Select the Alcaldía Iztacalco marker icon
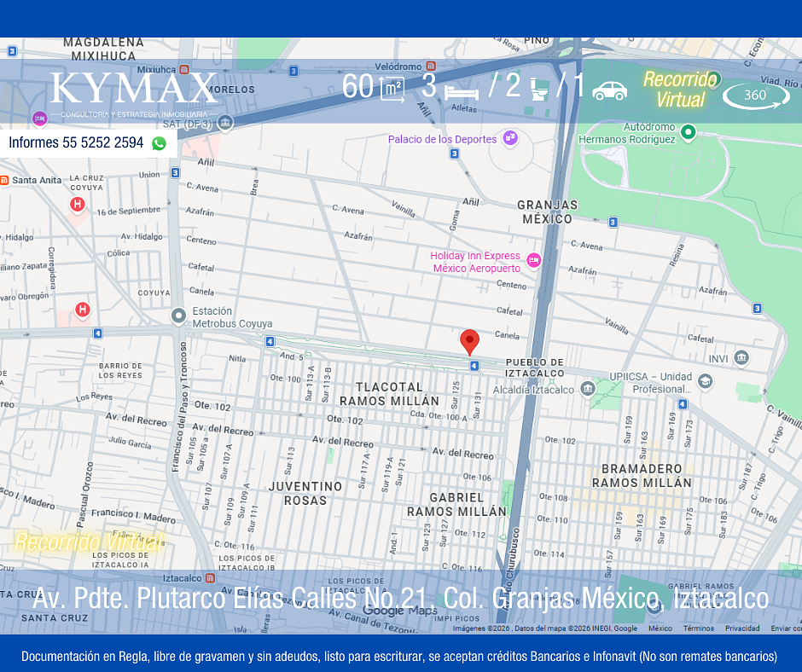Image resolution: width=802 pixels, height=672 pixels. pyautogui.click(x=588, y=389)
